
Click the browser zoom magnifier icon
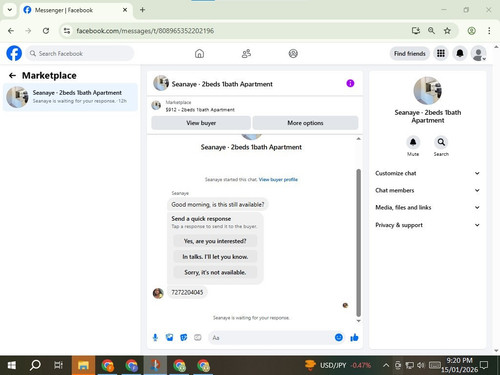tap(431, 31)
